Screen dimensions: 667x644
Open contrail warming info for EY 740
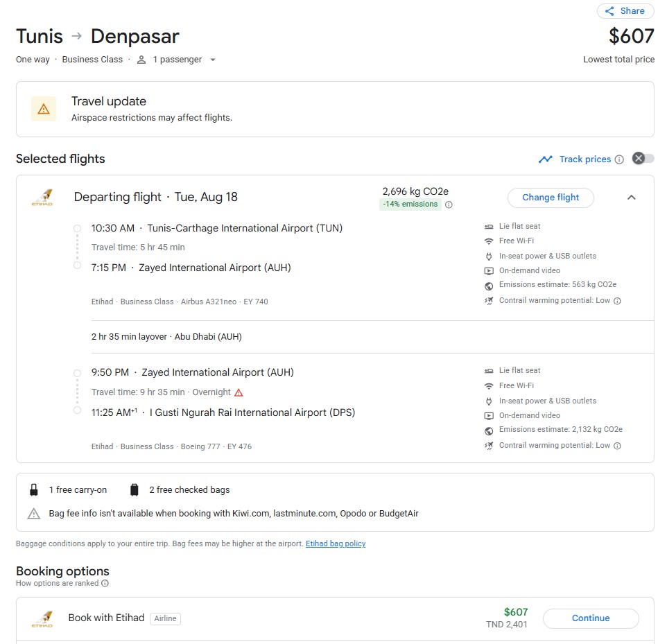click(617, 301)
